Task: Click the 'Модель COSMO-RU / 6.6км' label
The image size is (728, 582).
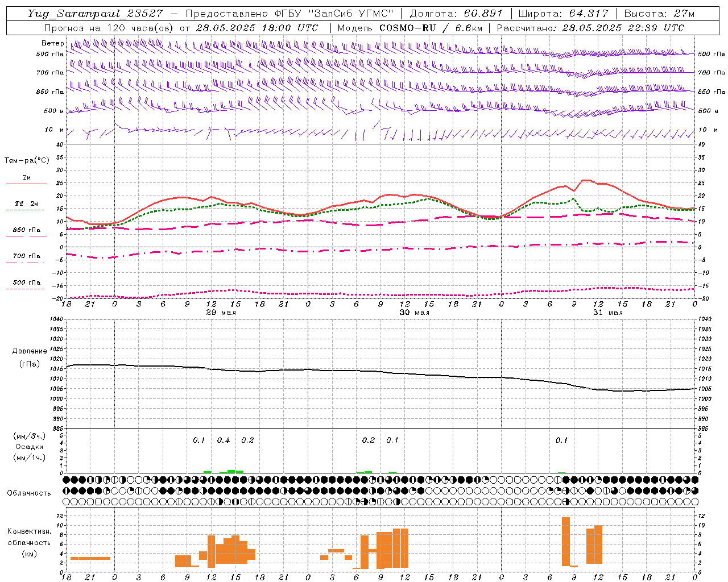Action: (x=409, y=28)
